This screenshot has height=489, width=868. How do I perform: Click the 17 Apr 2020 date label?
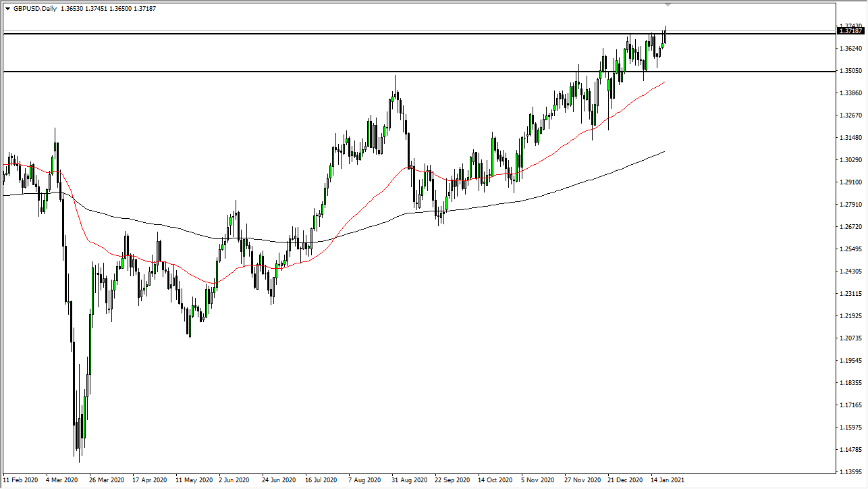tap(151, 479)
